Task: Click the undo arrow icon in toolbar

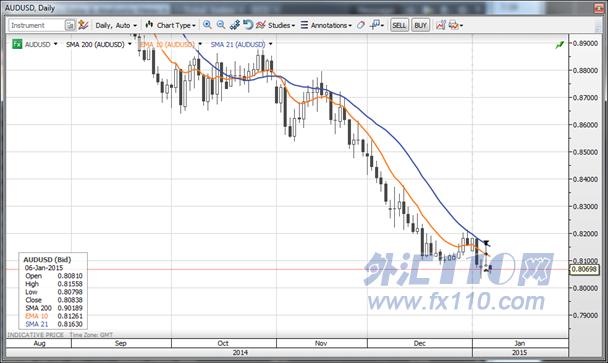Action: click(x=247, y=25)
